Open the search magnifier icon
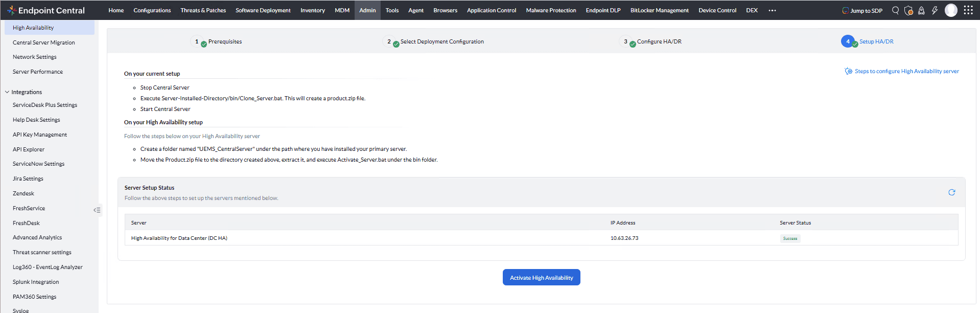The image size is (980, 313). (x=895, y=10)
